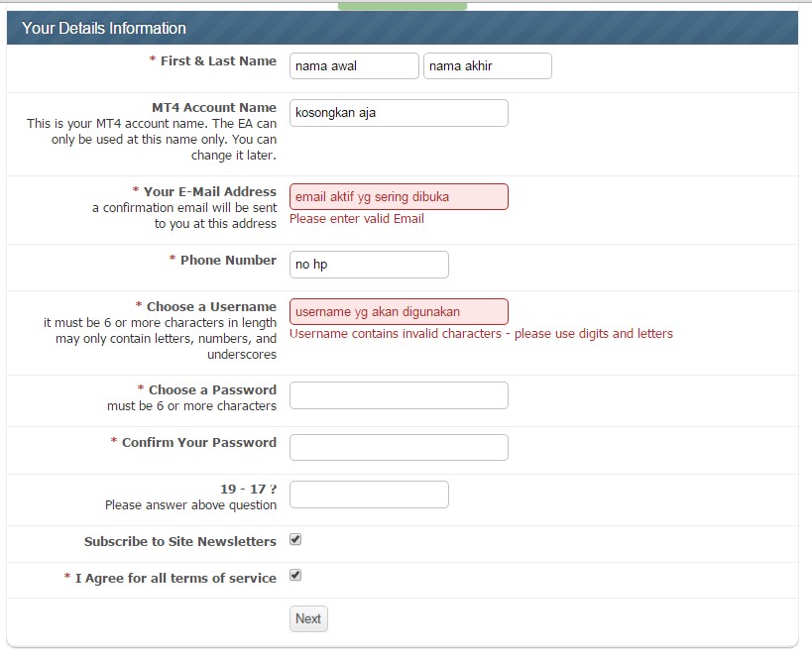Select the E-Mail Address input field
This screenshot has height=659, width=812.
(x=399, y=196)
